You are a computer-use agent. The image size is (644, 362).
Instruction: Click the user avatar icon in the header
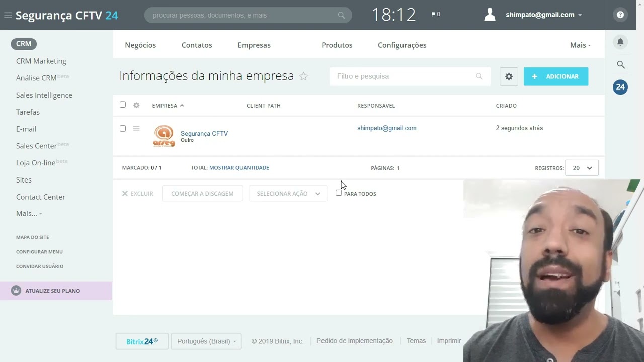pyautogui.click(x=490, y=15)
